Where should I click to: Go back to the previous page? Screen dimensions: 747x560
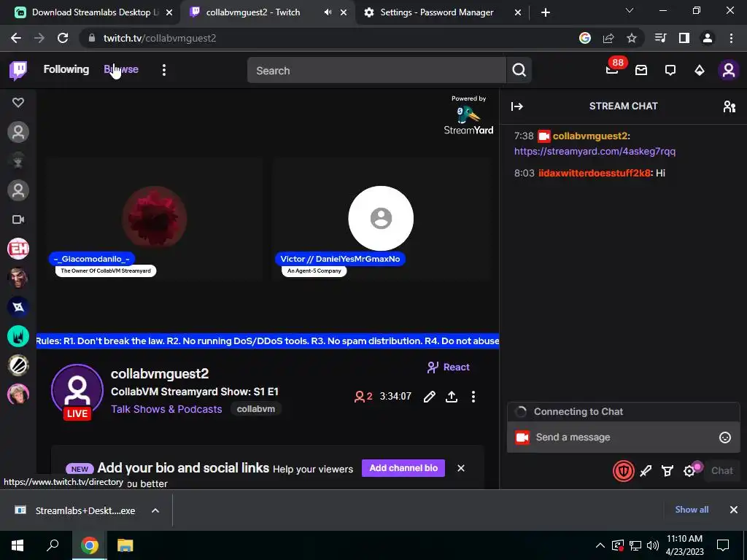tap(16, 38)
